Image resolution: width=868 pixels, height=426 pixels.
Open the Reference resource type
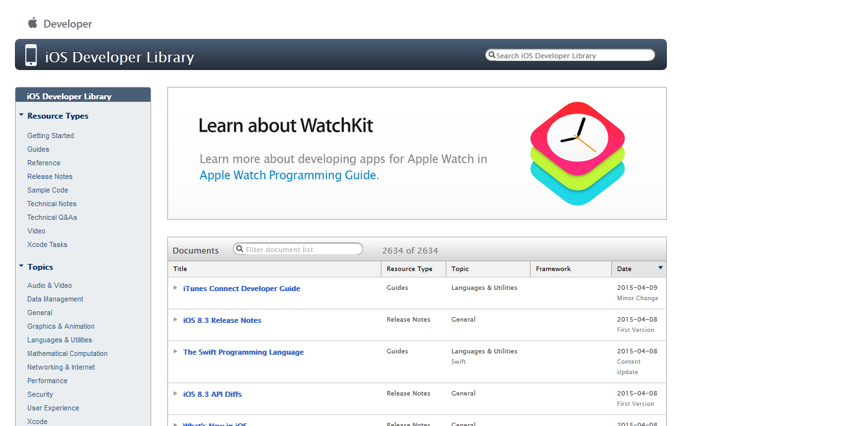43,163
